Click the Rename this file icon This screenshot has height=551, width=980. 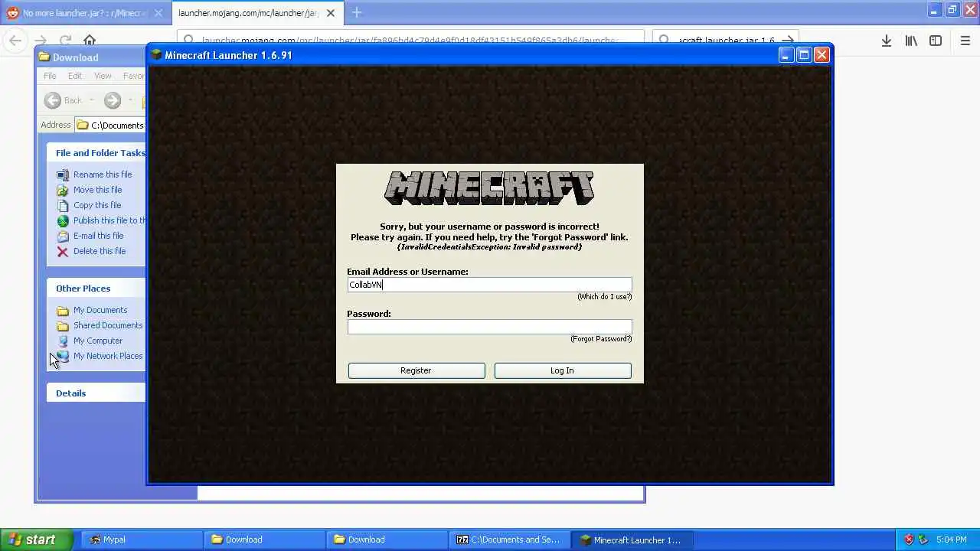(x=63, y=174)
